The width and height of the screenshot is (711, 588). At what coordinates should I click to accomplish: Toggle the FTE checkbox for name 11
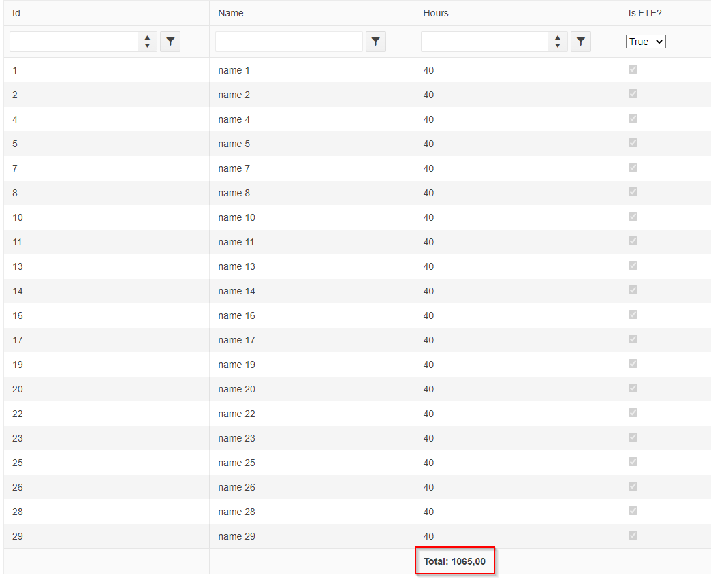(633, 241)
